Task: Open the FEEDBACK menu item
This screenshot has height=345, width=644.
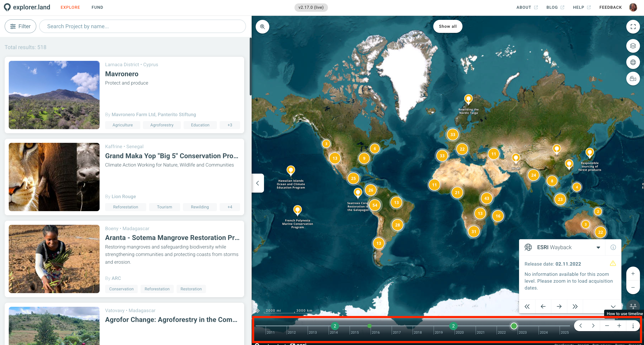Action: [x=610, y=7]
